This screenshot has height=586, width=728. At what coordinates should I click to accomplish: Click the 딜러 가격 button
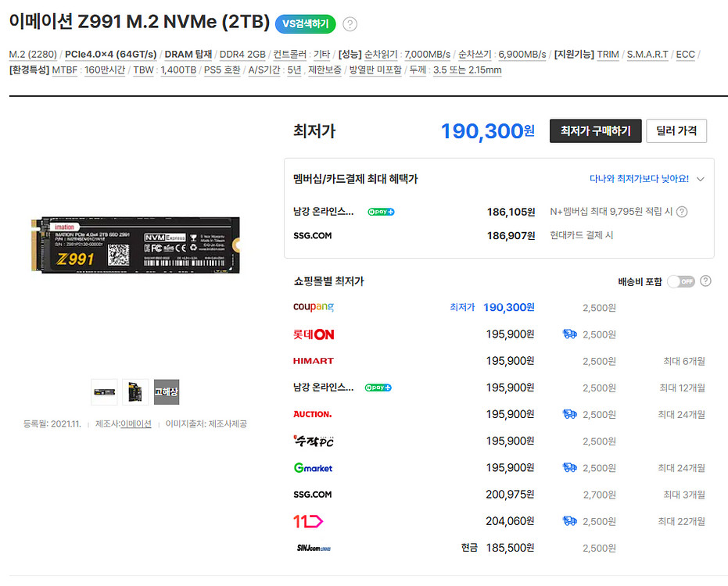676,130
